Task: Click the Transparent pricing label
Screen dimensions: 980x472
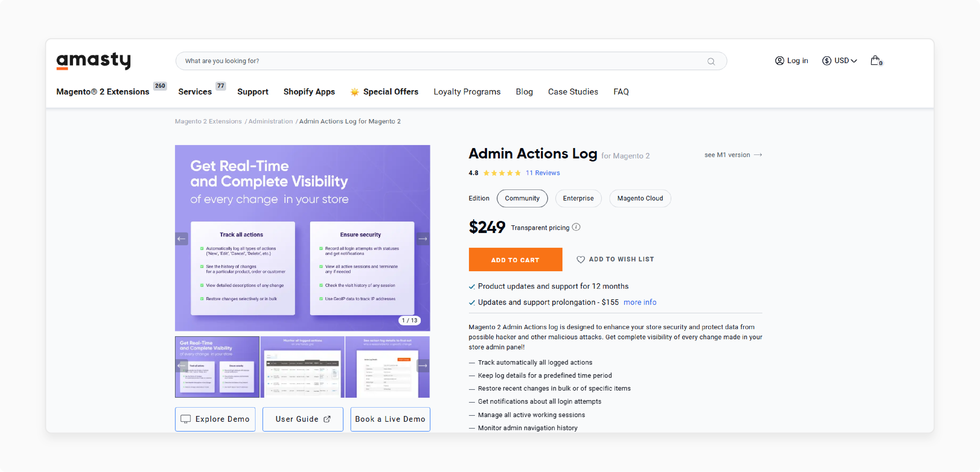Action: 540,228
